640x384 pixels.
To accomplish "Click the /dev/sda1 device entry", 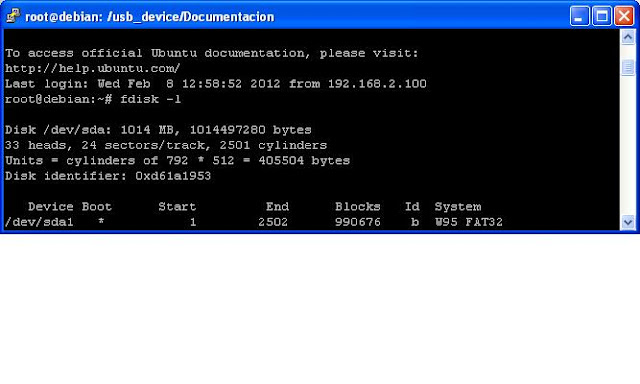I will pyautogui.click(x=39, y=222).
